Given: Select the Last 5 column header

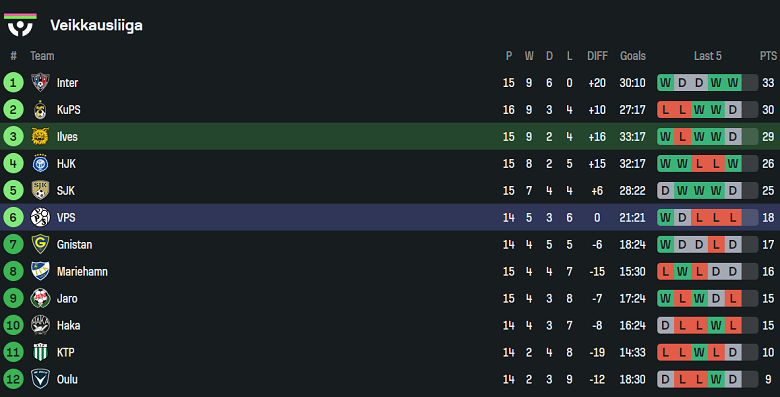Looking at the screenshot, I should [707, 56].
